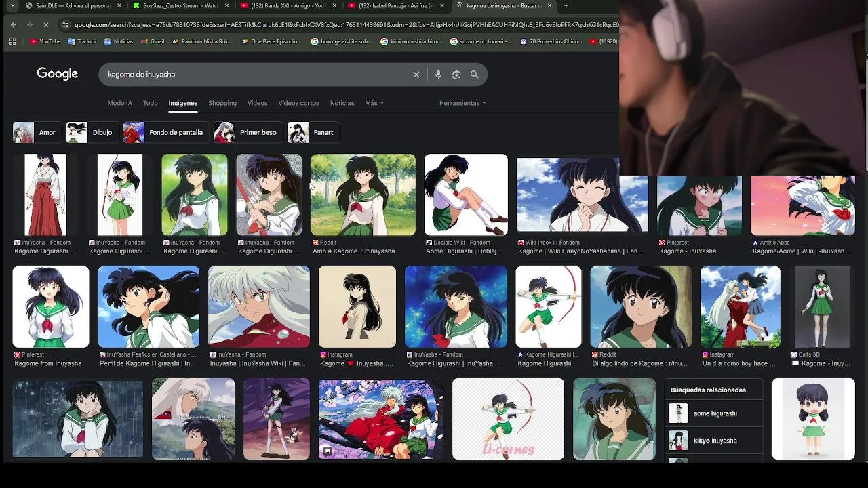Open 'Un día como hoy hace' Instagram link
The image size is (868, 488).
tap(739, 363)
